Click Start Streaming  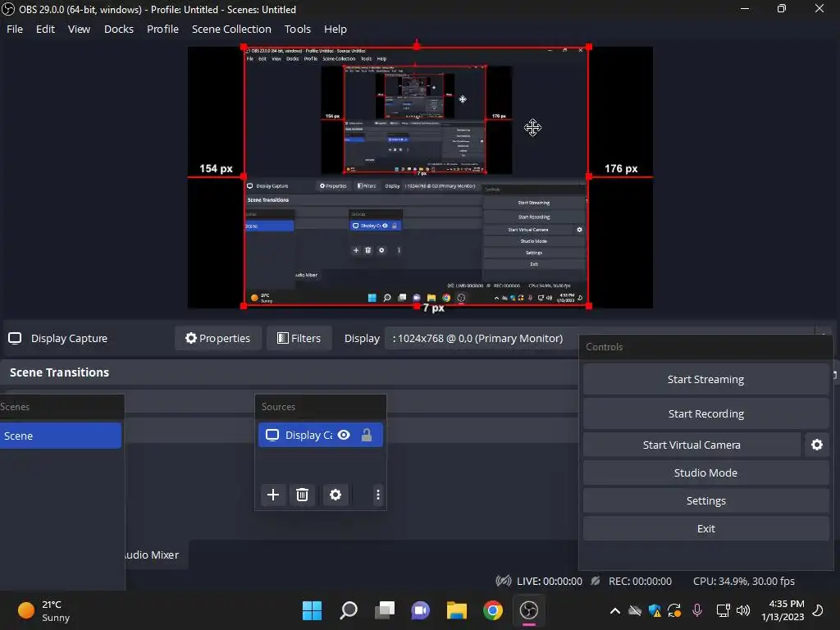click(705, 379)
